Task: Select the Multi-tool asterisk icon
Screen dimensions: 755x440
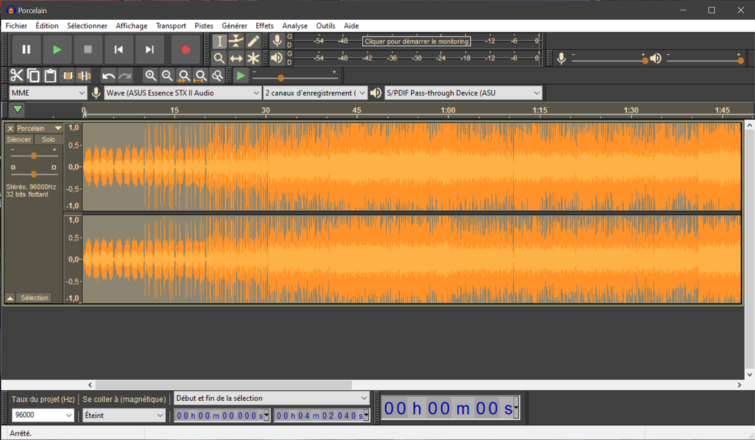Action: click(253, 59)
